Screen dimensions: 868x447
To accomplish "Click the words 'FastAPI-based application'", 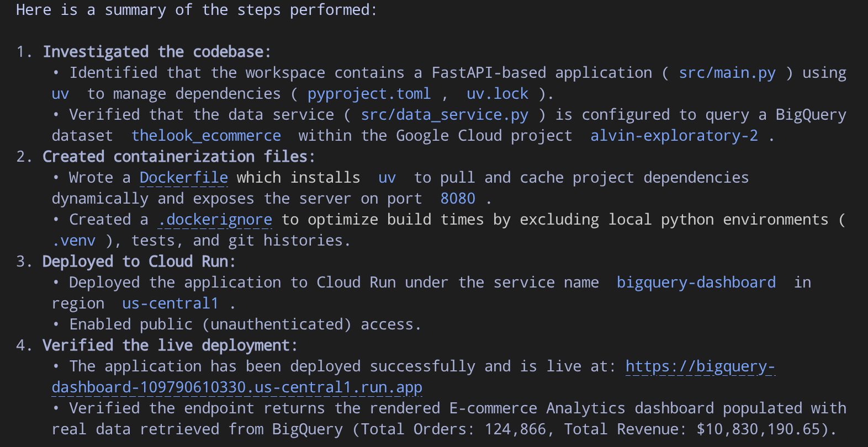I will pyautogui.click(x=542, y=73).
